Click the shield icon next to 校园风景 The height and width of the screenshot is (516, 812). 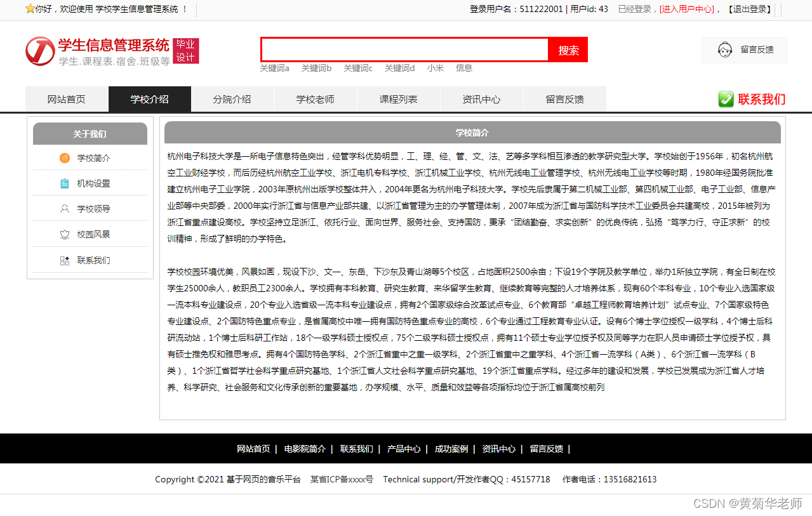click(65, 235)
